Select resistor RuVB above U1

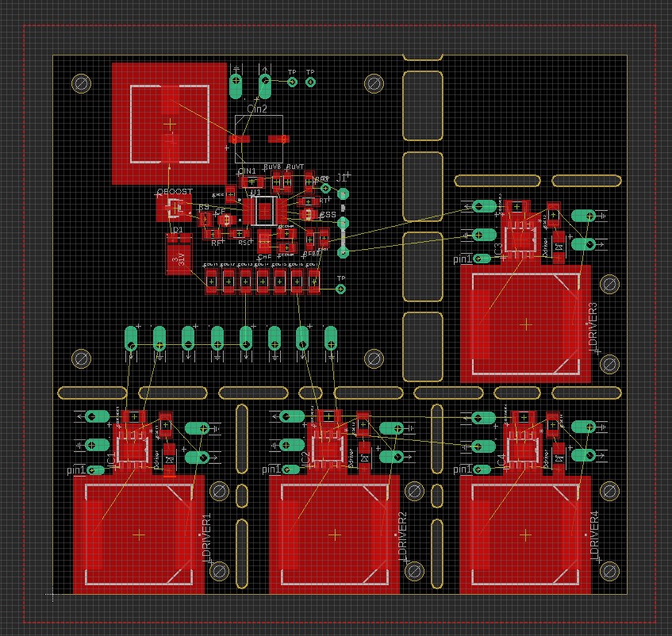tap(276, 182)
